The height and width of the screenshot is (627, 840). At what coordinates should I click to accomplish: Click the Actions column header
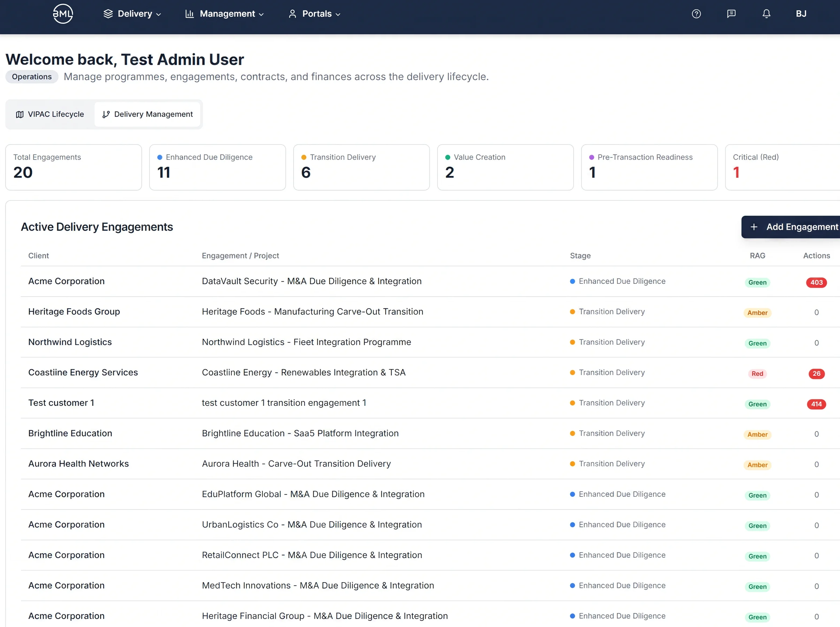(817, 256)
